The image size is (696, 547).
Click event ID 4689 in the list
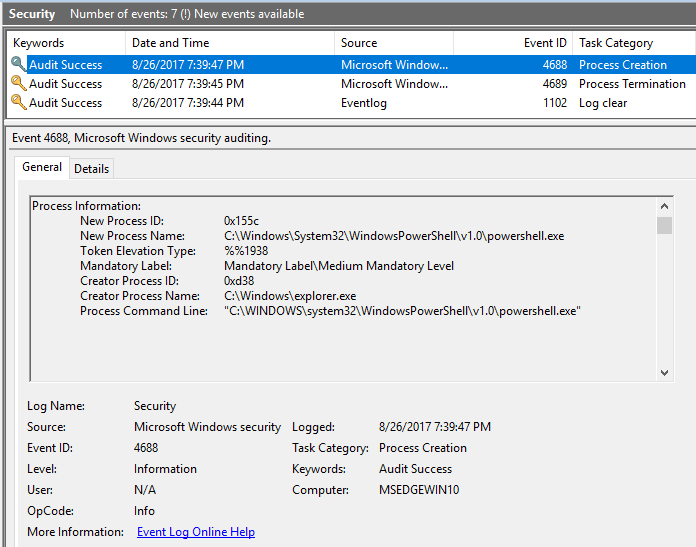click(555, 84)
